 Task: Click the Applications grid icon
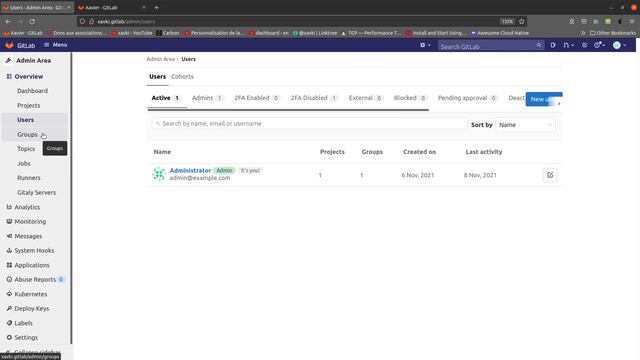coord(9,265)
